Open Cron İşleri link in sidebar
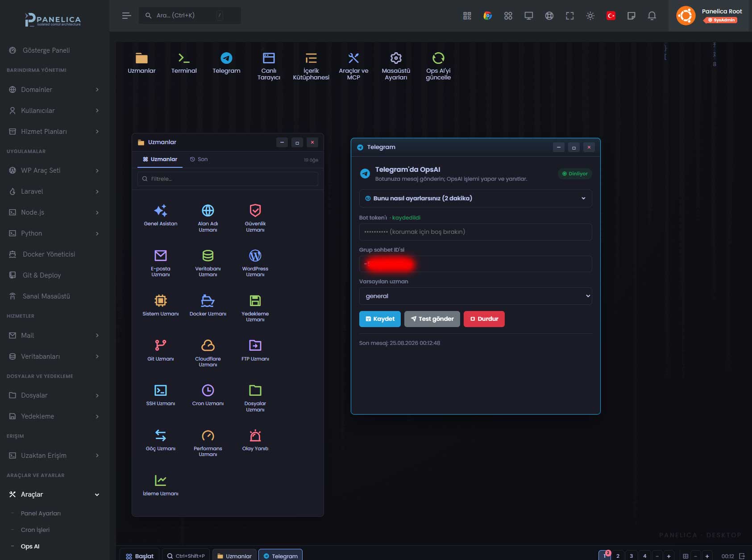This screenshot has width=752, height=560. pos(35,530)
